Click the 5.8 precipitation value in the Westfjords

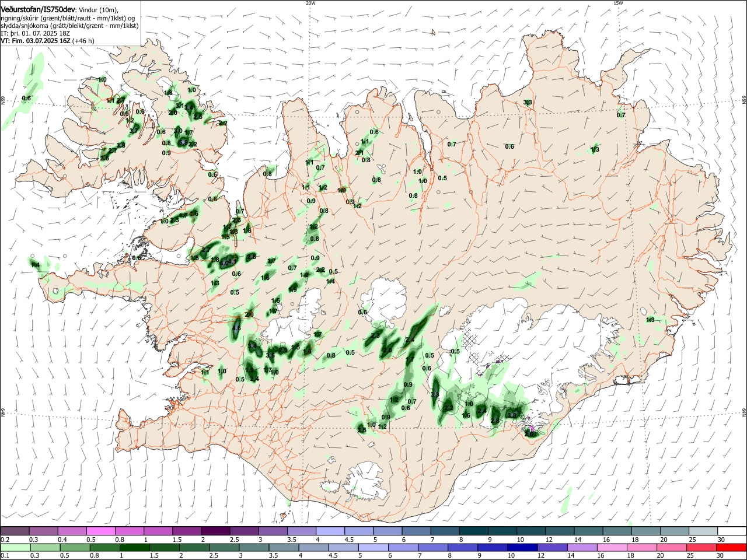[x=183, y=142]
